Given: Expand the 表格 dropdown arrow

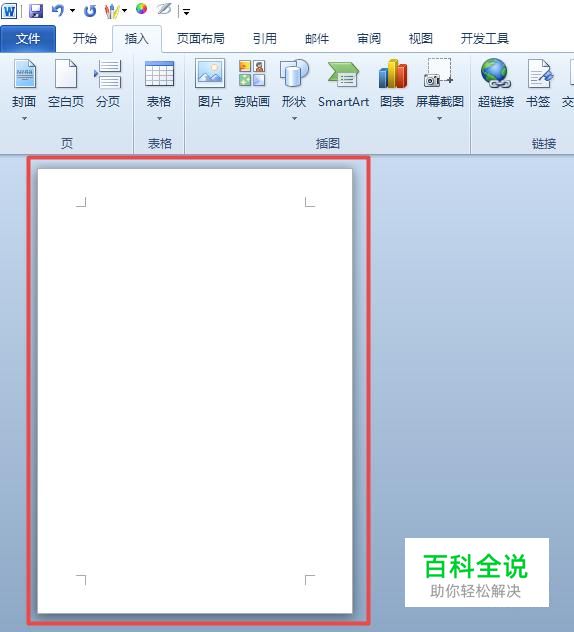Looking at the screenshot, I should pos(159,118).
